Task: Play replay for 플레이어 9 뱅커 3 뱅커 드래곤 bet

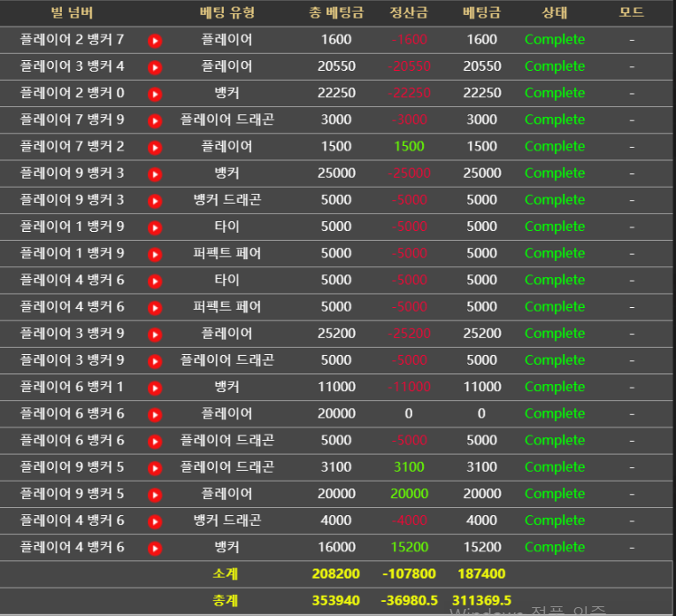Action: (x=155, y=202)
